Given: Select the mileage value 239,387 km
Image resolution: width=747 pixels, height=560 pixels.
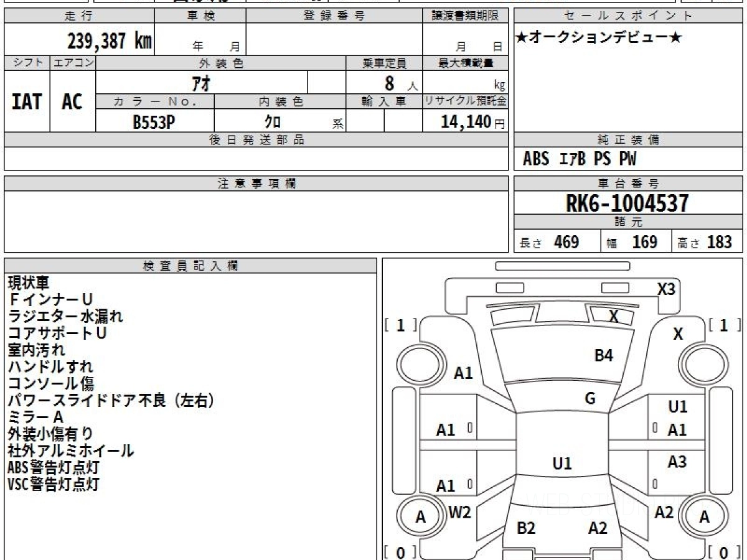Looking at the screenshot, I should coord(110,41).
